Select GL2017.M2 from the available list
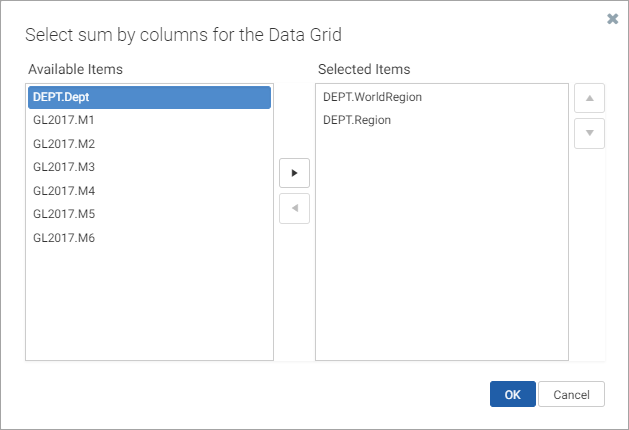 149,144
